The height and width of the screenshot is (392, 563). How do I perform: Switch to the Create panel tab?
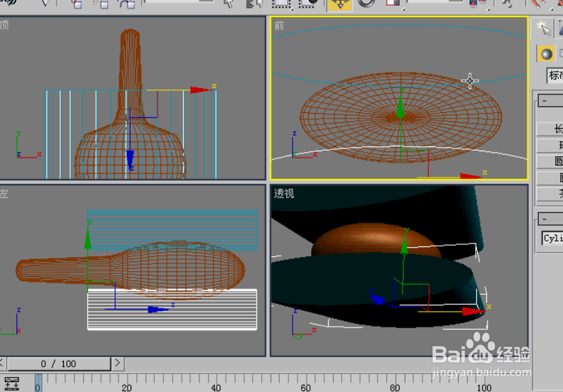pos(543,28)
